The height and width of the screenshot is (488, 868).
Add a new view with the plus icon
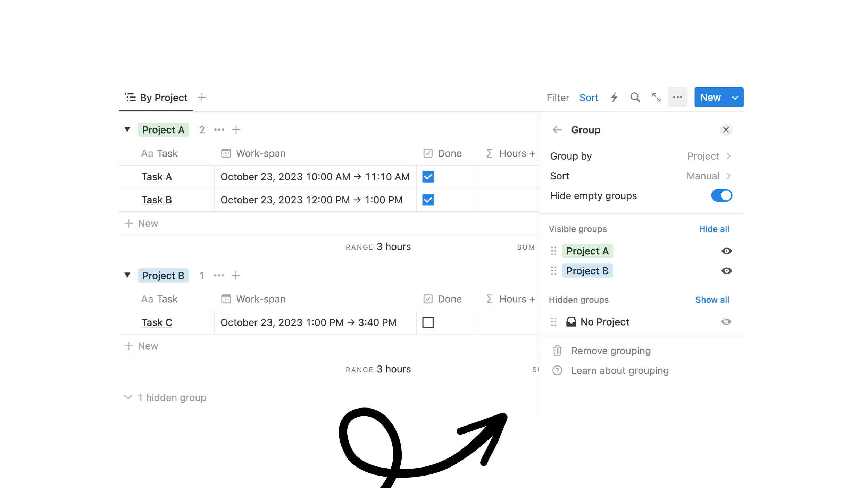(x=202, y=98)
